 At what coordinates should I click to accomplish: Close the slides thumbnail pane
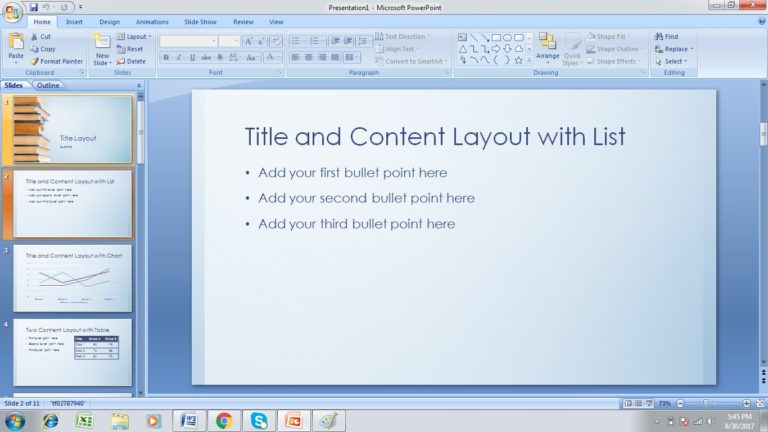(x=139, y=85)
